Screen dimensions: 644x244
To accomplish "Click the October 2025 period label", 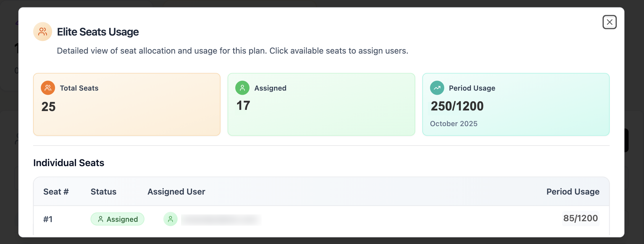I will (x=453, y=124).
